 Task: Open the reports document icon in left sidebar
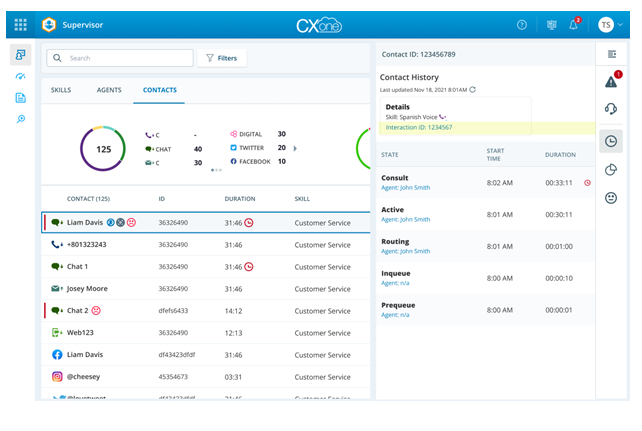[20, 98]
